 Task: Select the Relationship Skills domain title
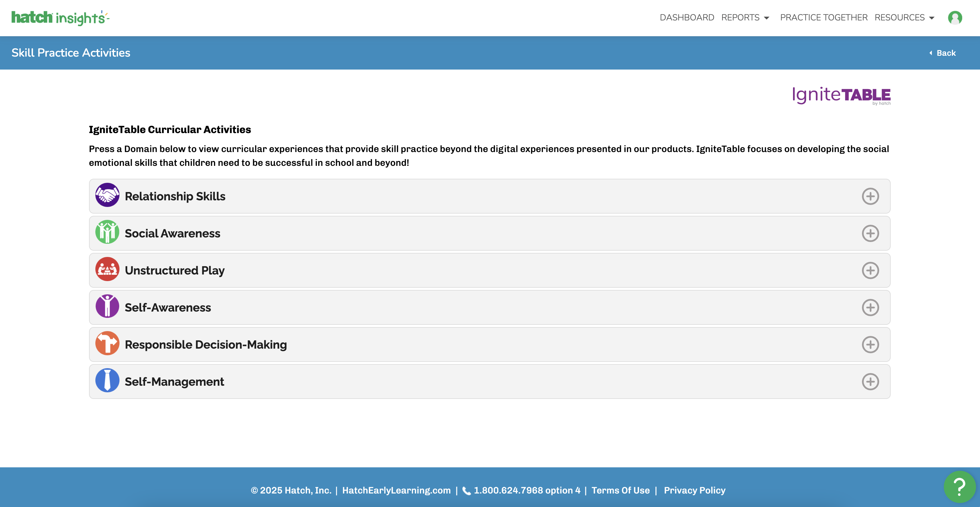(175, 196)
